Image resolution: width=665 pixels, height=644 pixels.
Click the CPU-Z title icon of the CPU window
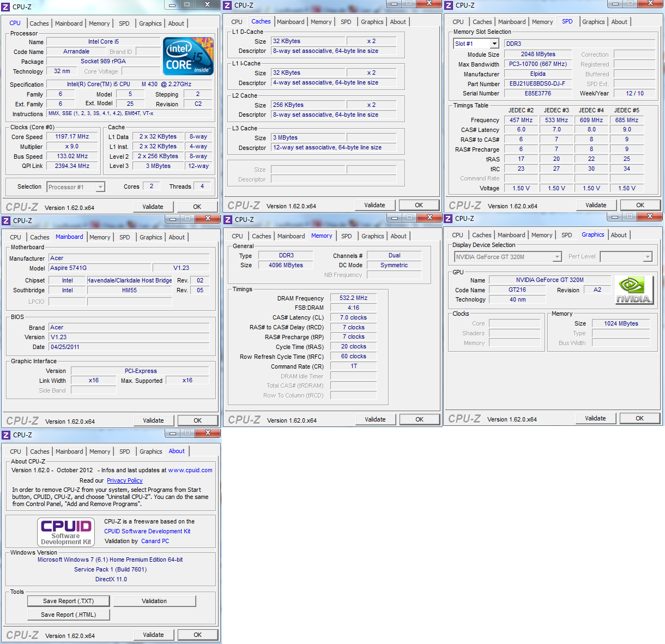click(6, 7)
